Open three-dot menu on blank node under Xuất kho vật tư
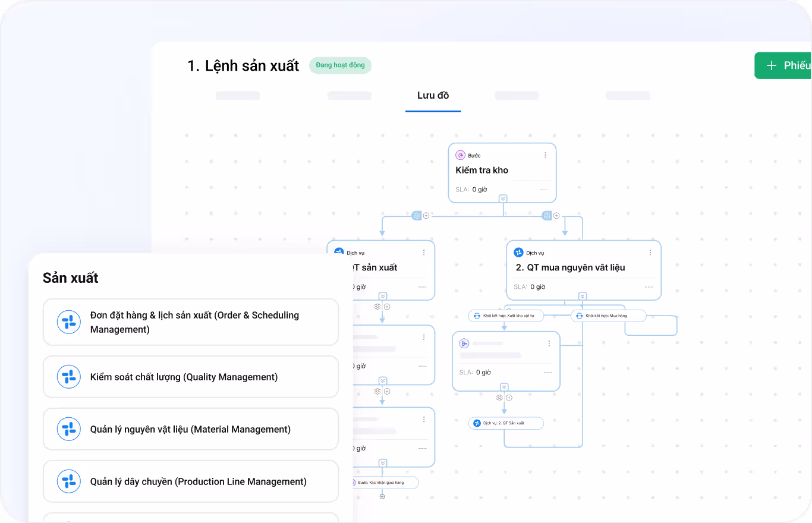This screenshot has width=812, height=523. (549, 344)
